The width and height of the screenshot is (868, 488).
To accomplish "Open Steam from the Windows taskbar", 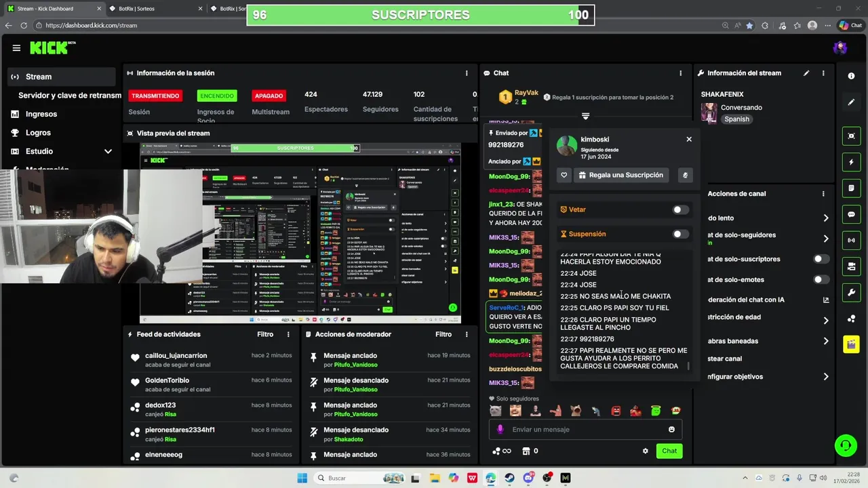I will [x=509, y=478].
